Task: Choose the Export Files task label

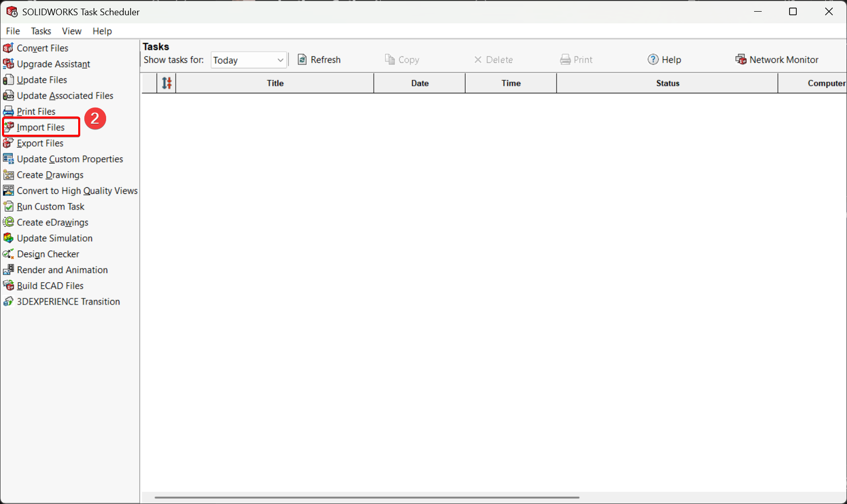Action: click(x=40, y=143)
